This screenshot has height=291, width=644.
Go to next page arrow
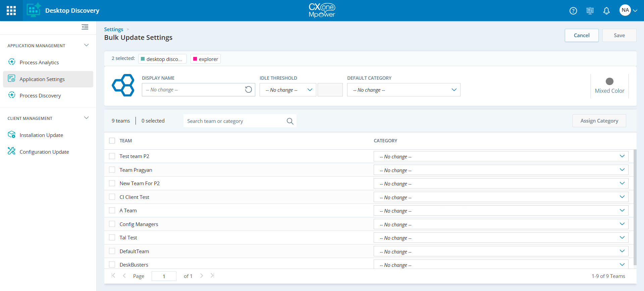click(x=202, y=276)
